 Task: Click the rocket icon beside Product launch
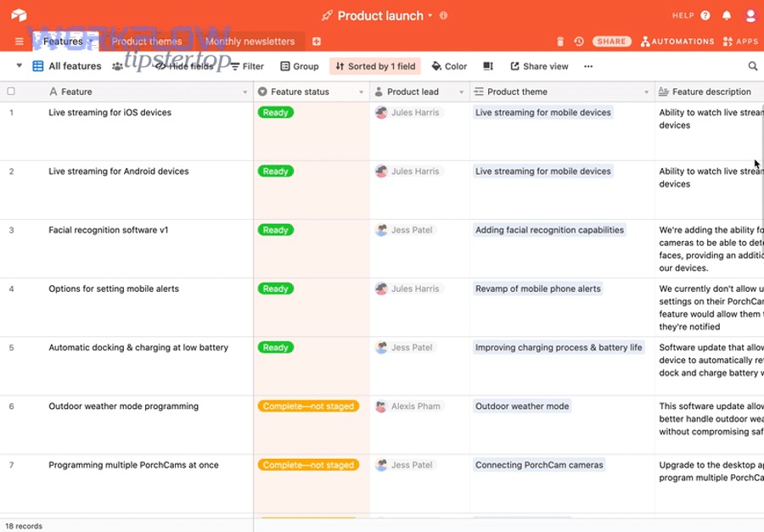pos(327,15)
